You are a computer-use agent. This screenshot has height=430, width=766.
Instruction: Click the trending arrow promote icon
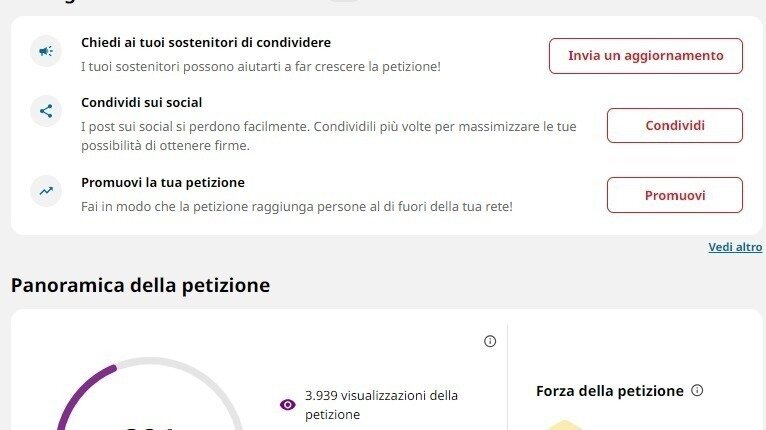pos(46,189)
